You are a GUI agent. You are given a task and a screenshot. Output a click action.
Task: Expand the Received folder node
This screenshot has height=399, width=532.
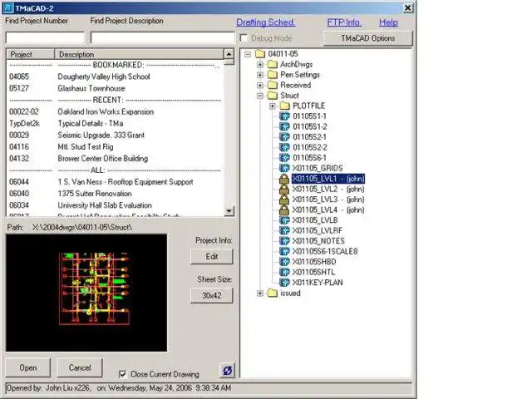click(x=260, y=85)
